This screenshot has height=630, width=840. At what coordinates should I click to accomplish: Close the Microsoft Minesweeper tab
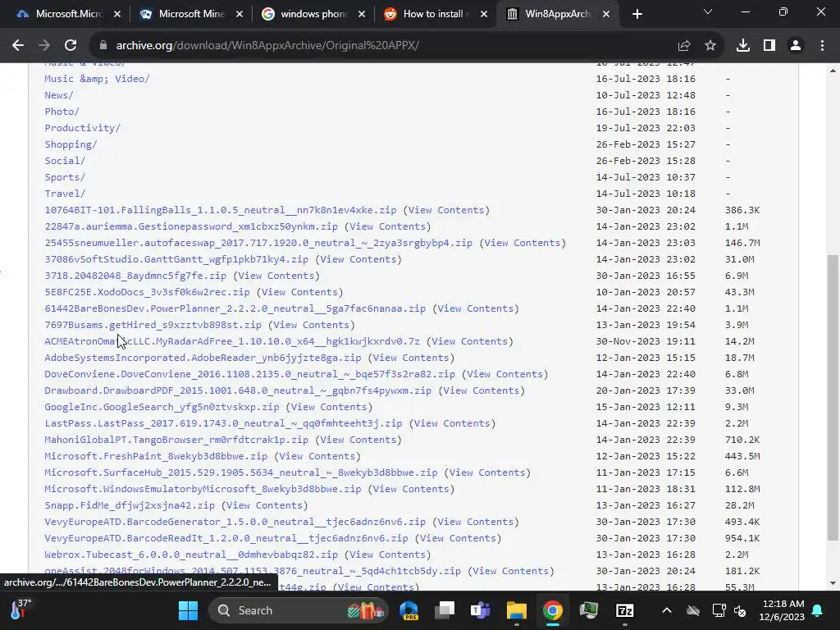point(240,14)
